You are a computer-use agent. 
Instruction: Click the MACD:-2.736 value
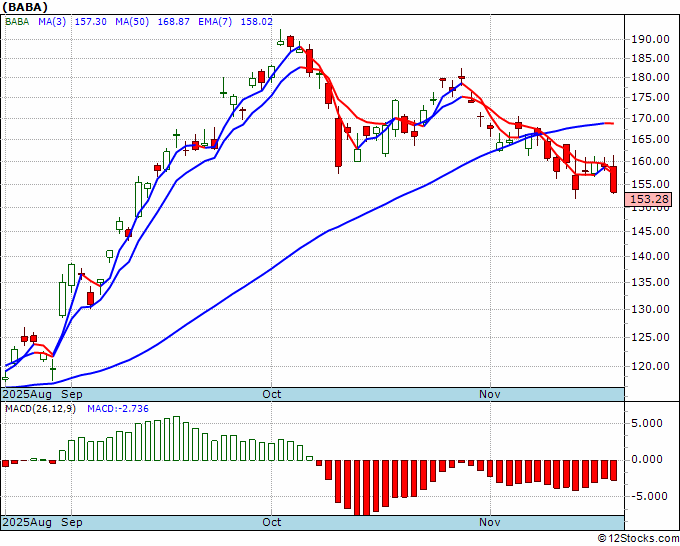[118, 409]
